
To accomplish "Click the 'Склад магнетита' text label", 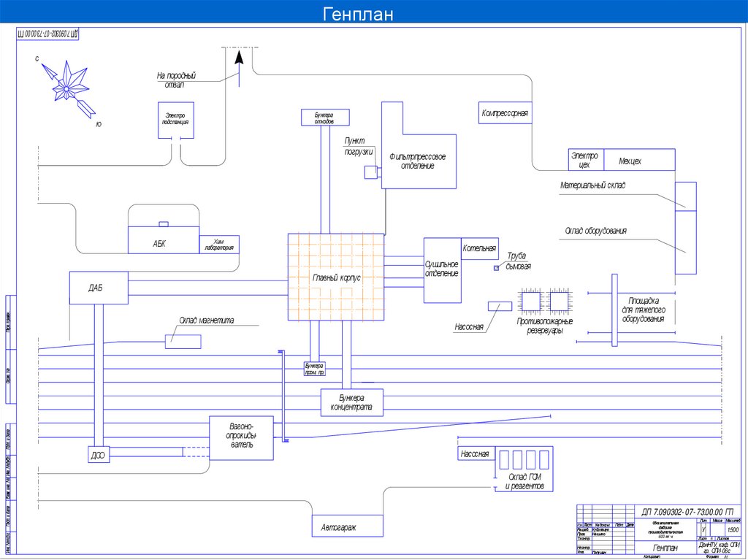I will pyautogui.click(x=207, y=321).
